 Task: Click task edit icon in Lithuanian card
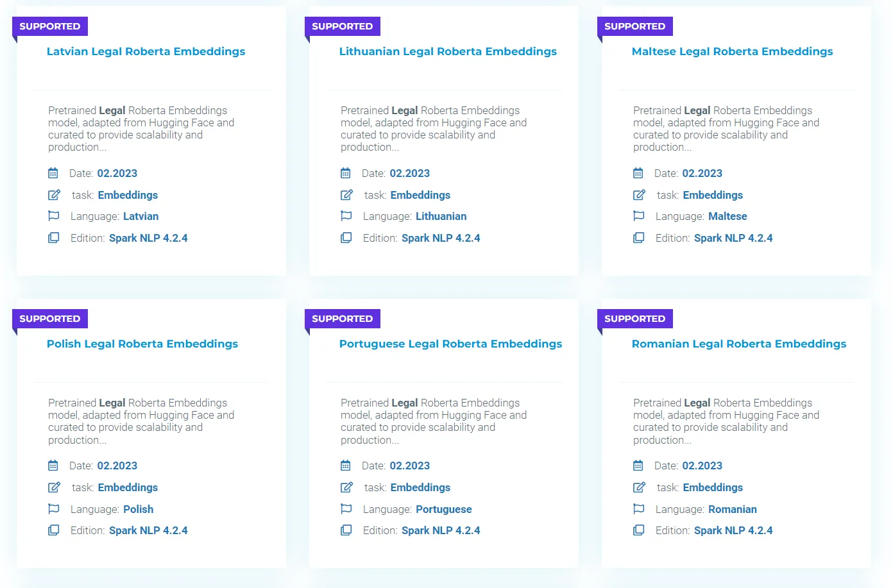tap(346, 195)
